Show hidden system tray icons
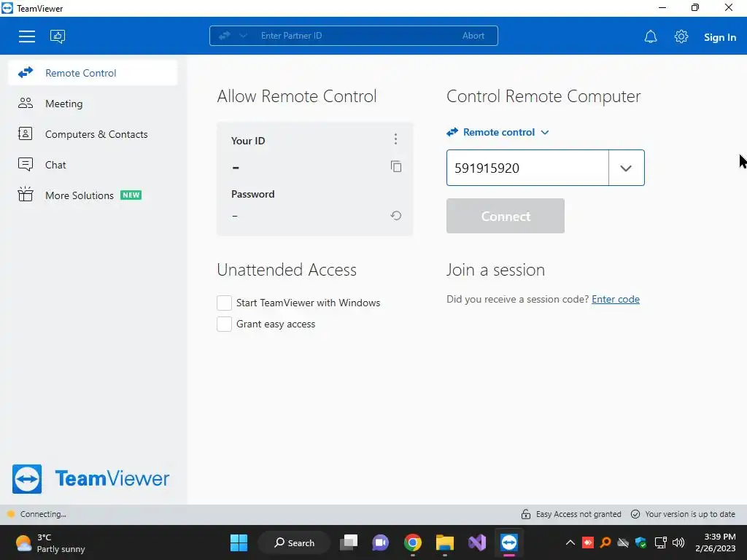This screenshot has width=747, height=560. coord(570,542)
